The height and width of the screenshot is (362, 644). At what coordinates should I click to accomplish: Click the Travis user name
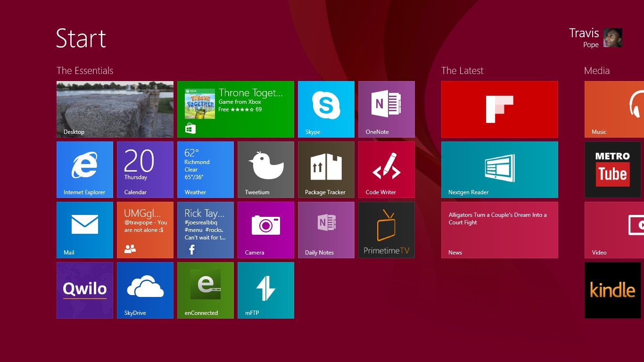click(584, 33)
